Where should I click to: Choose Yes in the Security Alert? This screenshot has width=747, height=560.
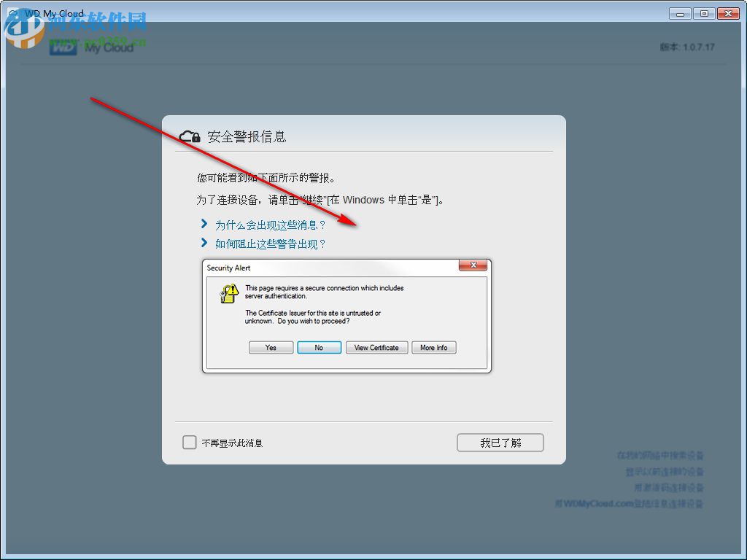[x=271, y=348]
